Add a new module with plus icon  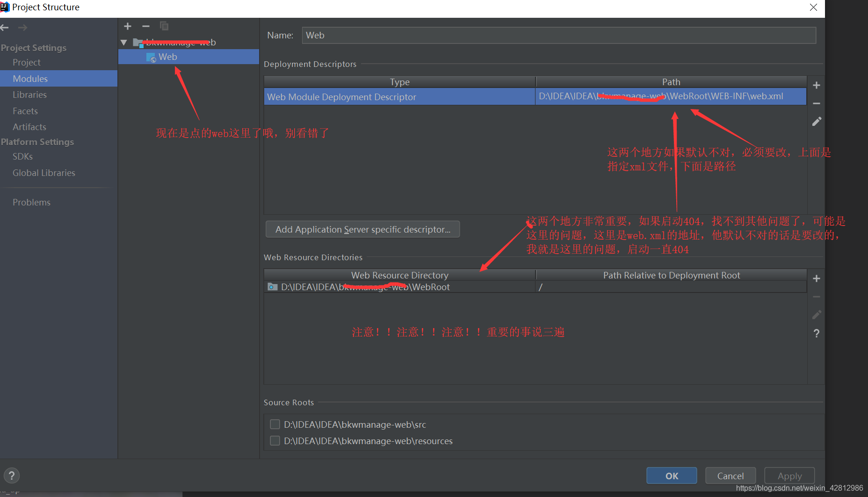pyautogui.click(x=128, y=26)
